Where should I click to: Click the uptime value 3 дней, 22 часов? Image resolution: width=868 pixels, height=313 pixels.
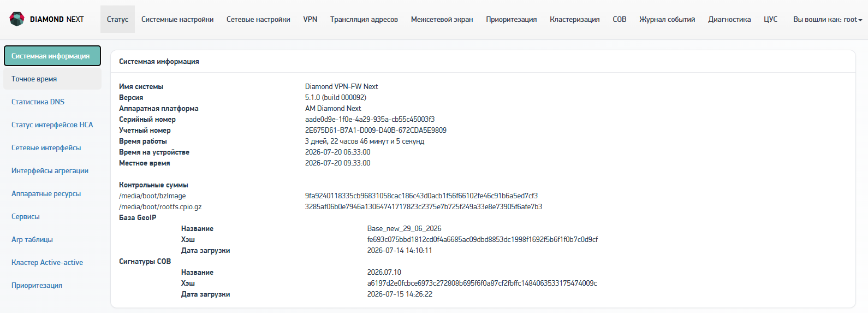(x=365, y=141)
